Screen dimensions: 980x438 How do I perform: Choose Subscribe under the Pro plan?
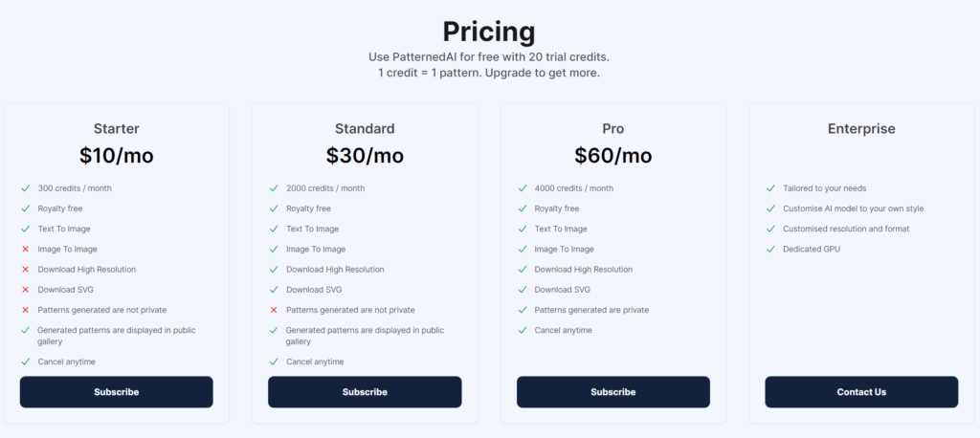click(613, 392)
